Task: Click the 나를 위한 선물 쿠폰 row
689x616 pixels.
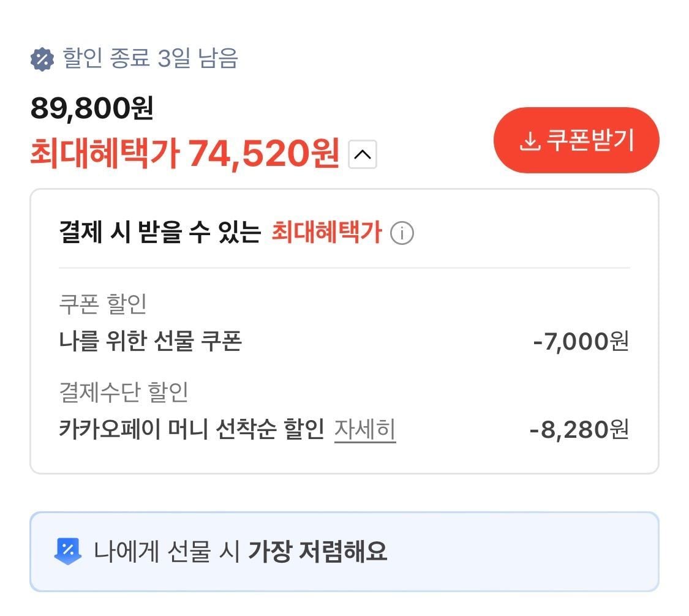Action: [150, 341]
